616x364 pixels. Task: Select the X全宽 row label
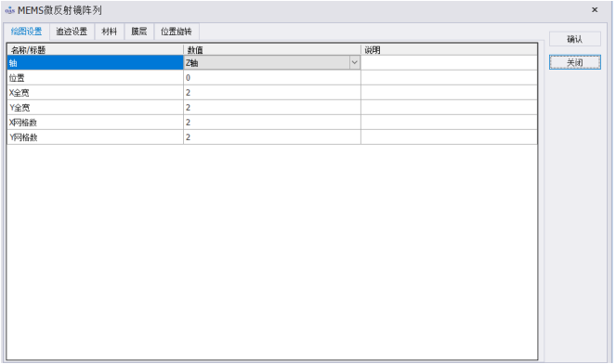(96, 93)
